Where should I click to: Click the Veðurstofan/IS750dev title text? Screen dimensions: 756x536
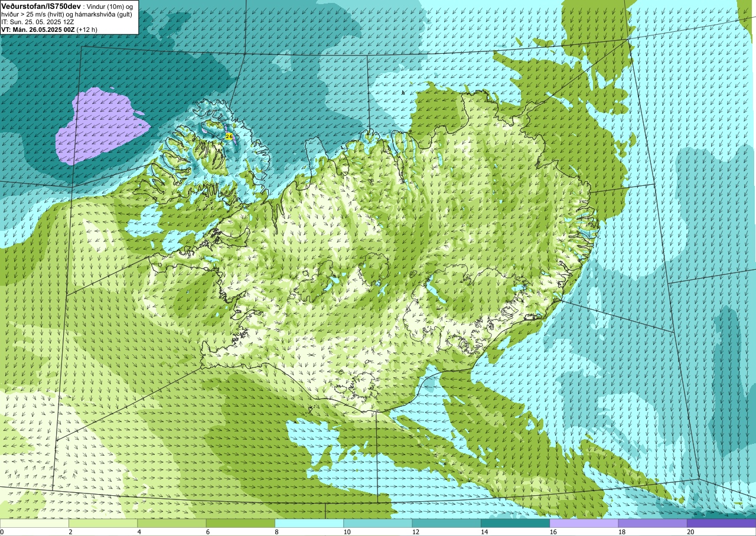click(41, 5)
